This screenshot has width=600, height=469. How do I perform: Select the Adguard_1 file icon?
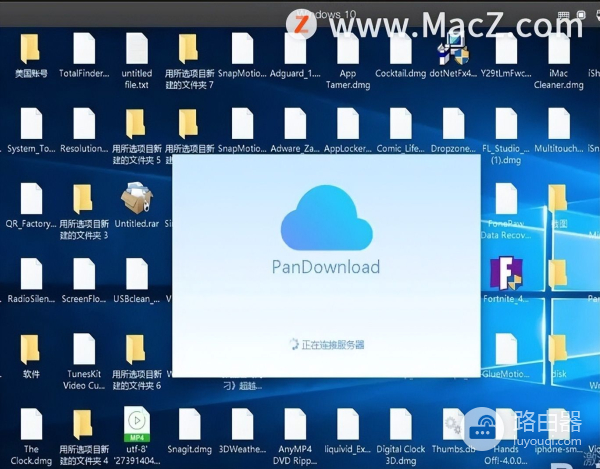coord(295,49)
